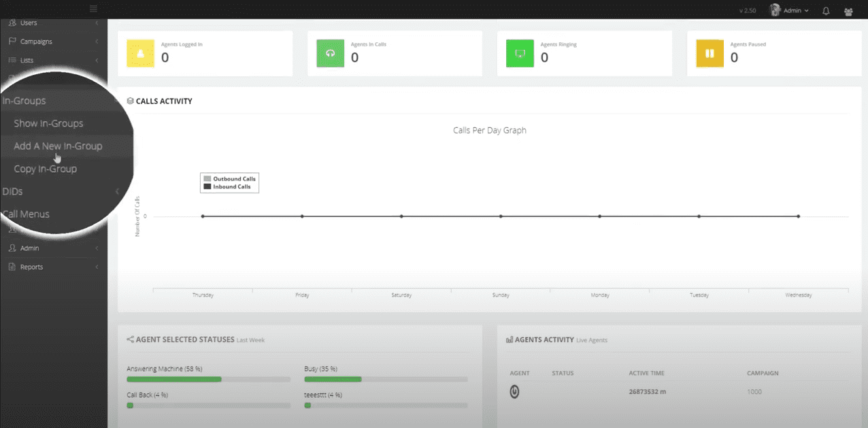Screen dimensions: 868x428
Task: Open Call Menus
Action: (x=26, y=214)
